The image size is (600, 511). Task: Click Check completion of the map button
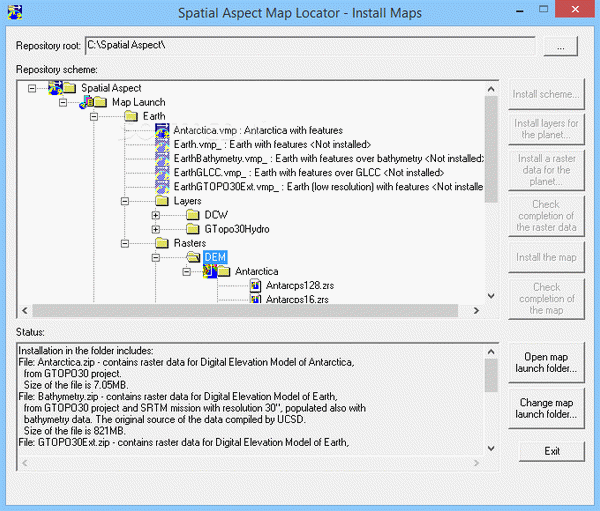[546, 299]
